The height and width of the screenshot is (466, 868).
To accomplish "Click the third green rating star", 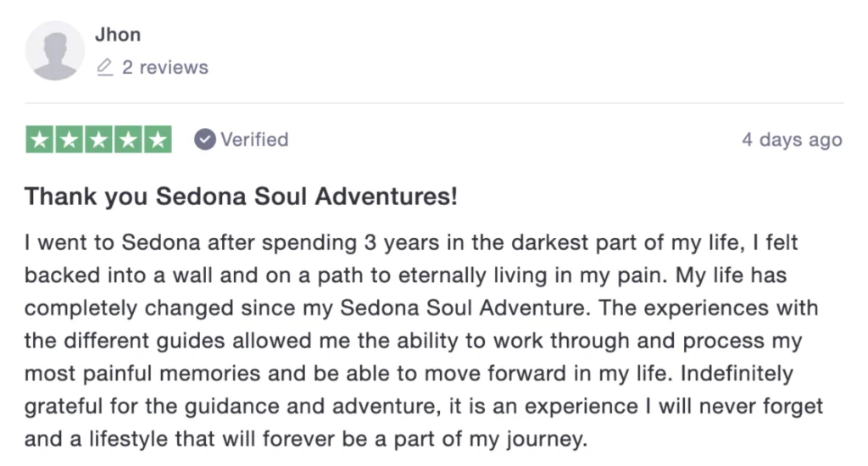I will pos(98,140).
